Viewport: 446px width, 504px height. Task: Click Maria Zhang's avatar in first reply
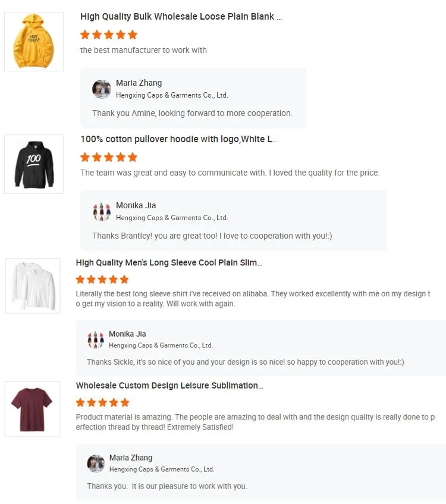102,89
